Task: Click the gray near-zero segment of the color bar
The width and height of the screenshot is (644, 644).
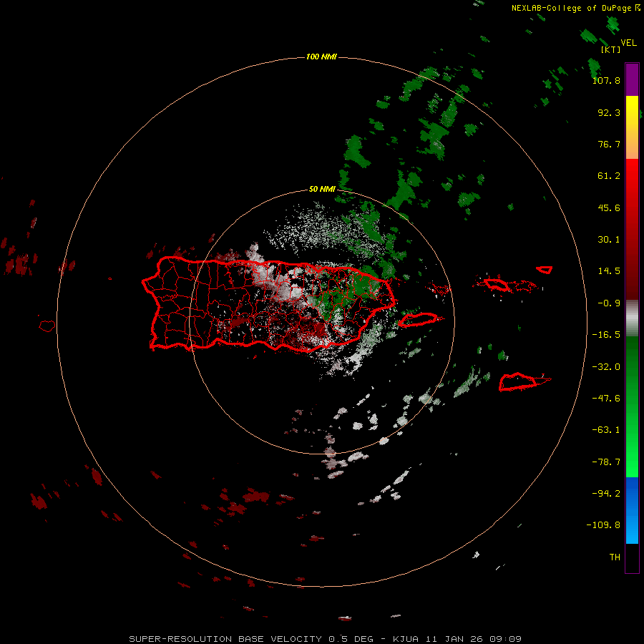Action: [x=632, y=318]
